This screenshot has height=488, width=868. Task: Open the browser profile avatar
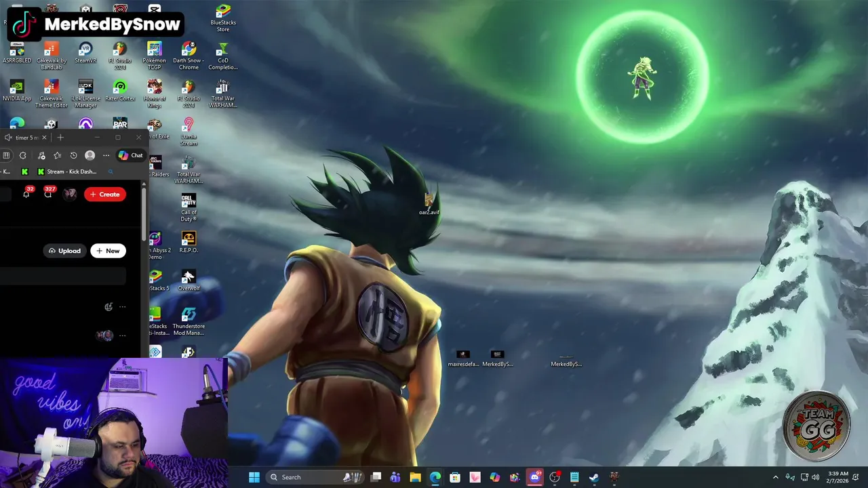click(x=90, y=155)
